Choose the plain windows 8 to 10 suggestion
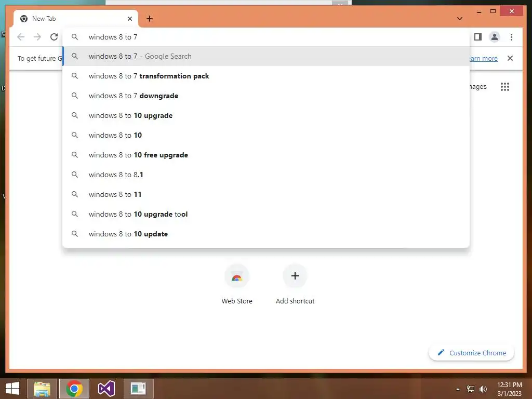The width and height of the screenshot is (532, 399). click(x=267, y=135)
